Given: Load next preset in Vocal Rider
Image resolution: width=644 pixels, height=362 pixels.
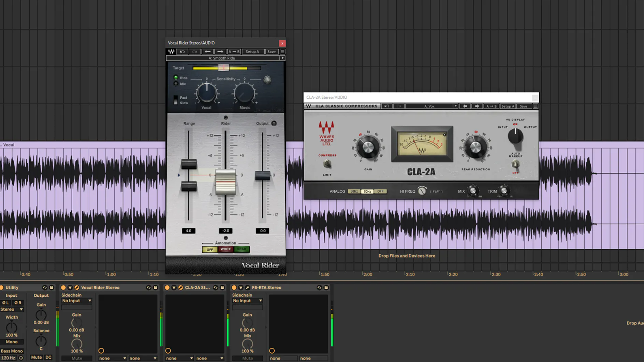Looking at the screenshot, I should (x=220, y=52).
